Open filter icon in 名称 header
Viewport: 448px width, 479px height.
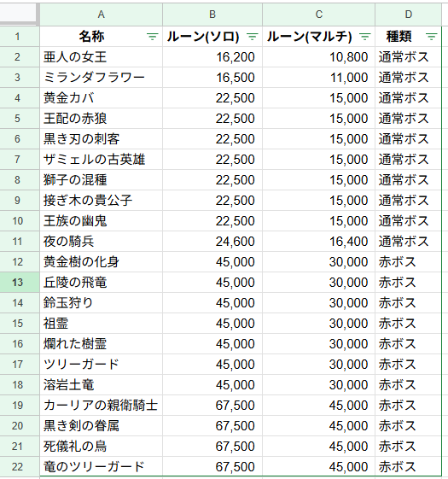[153, 37]
